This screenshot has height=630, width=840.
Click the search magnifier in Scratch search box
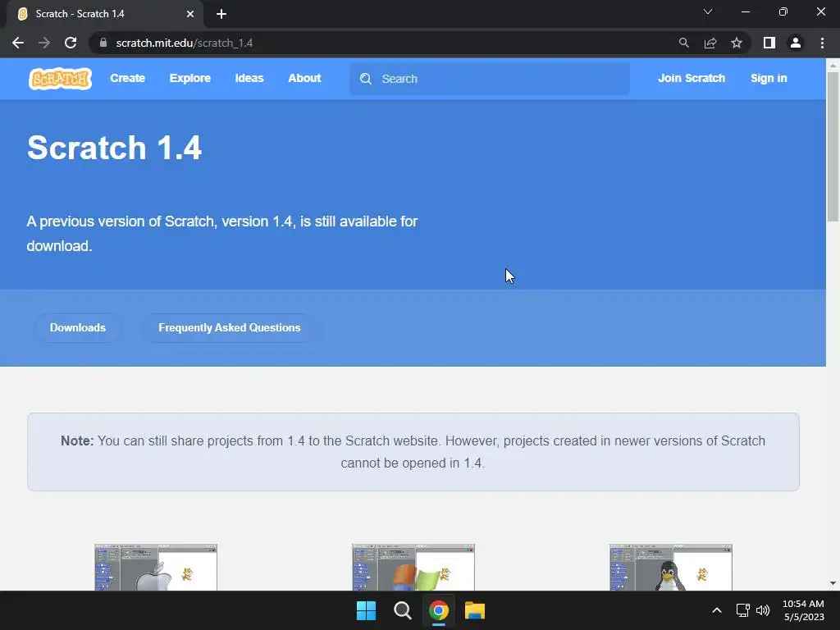366,79
